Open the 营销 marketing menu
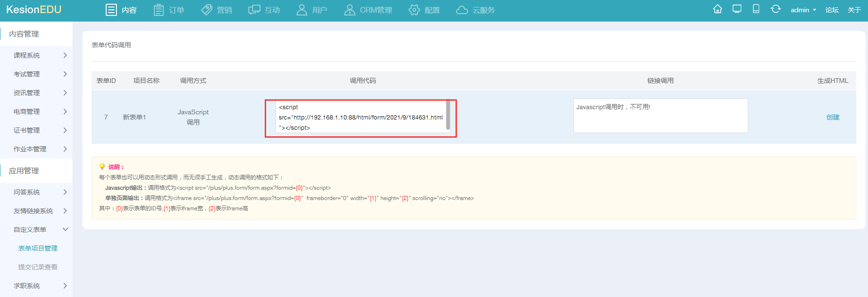The width and height of the screenshot is (868, 297). (217, 10)
